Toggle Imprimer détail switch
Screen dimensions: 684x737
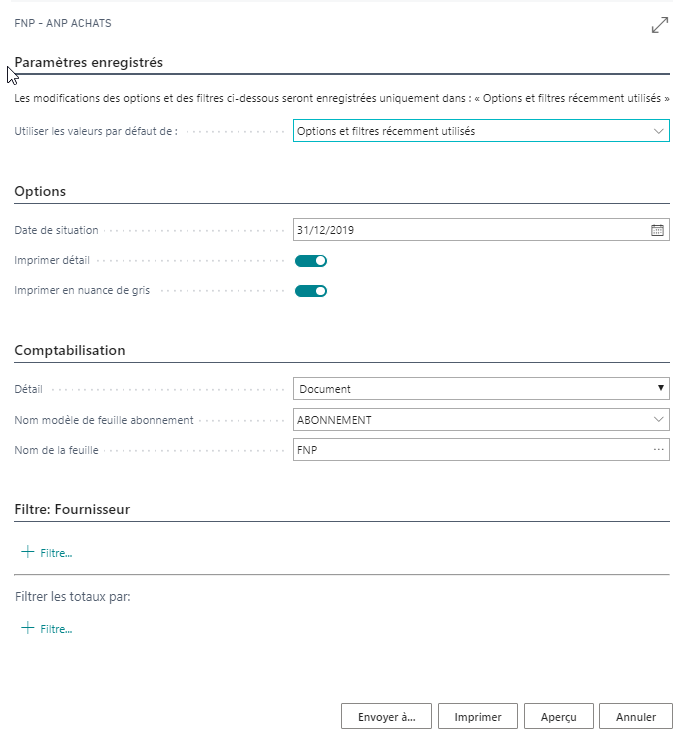point(311,261)
